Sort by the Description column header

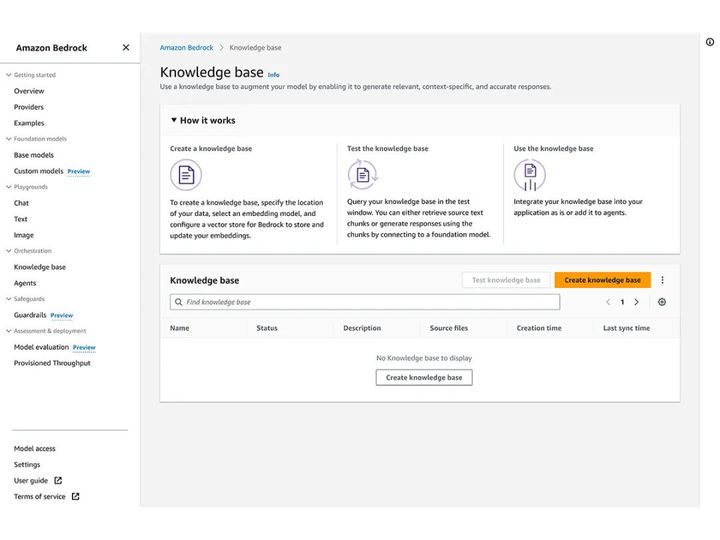point(362,328)
